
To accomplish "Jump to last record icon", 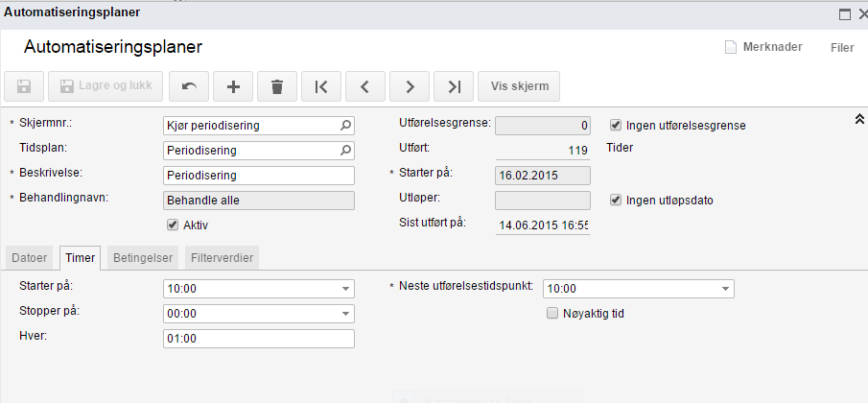I will (x=454, y=86).
